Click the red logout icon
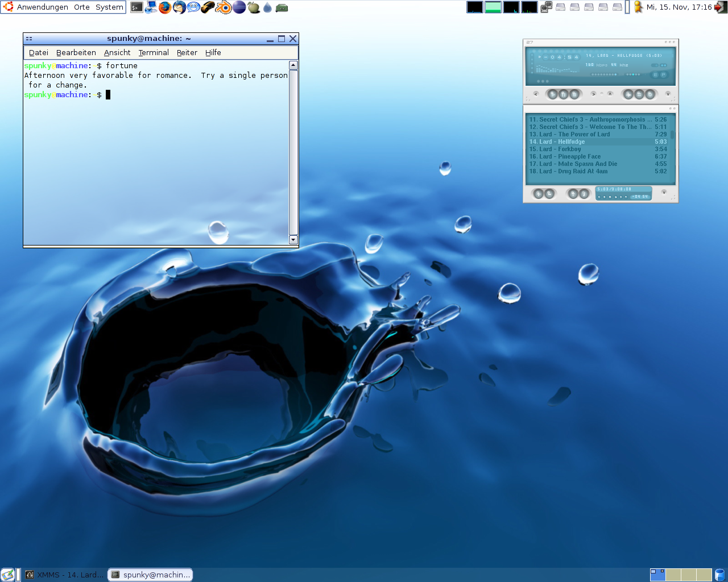Viewport: 728px width, 582px height. [x=720, y=7]
